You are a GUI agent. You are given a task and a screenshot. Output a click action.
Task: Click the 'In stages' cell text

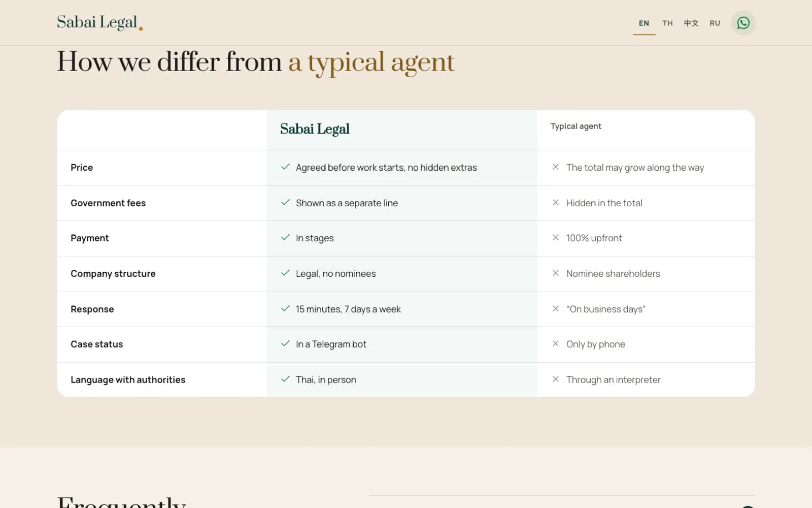click(315, 238)
